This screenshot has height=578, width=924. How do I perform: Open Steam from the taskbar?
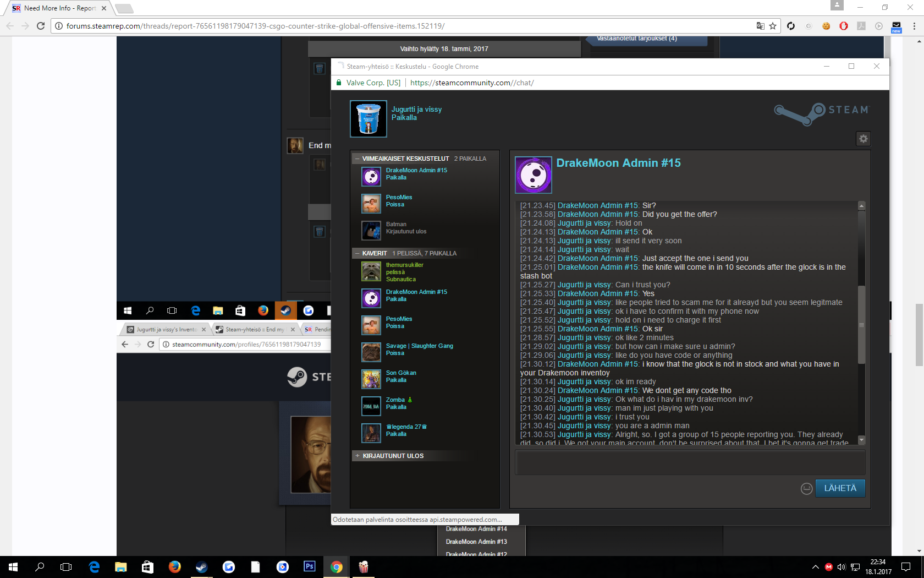[x=201, y=567]
